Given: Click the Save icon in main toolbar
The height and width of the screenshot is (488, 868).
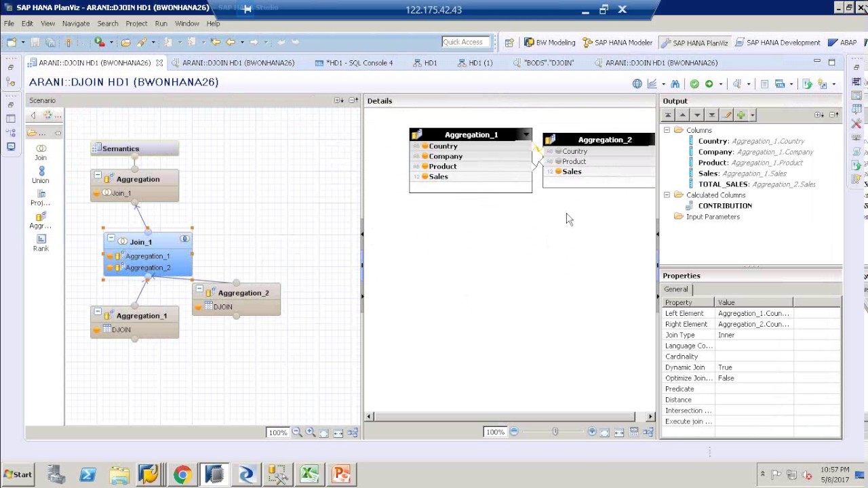Looking at the screenshot, I should 35,42.
